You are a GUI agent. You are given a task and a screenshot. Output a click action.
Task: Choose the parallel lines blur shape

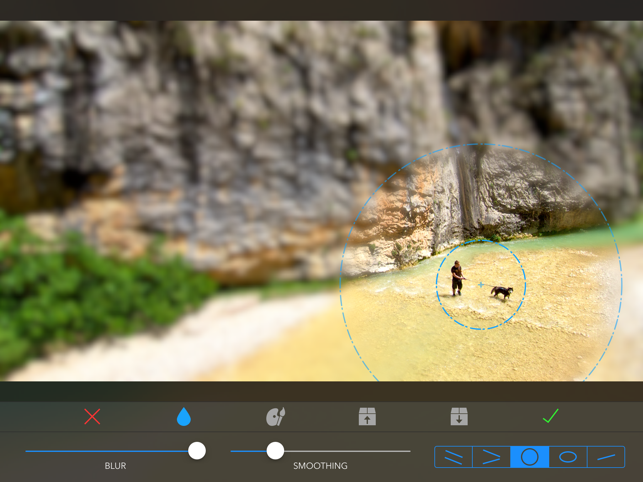click(x=454, y=457)
